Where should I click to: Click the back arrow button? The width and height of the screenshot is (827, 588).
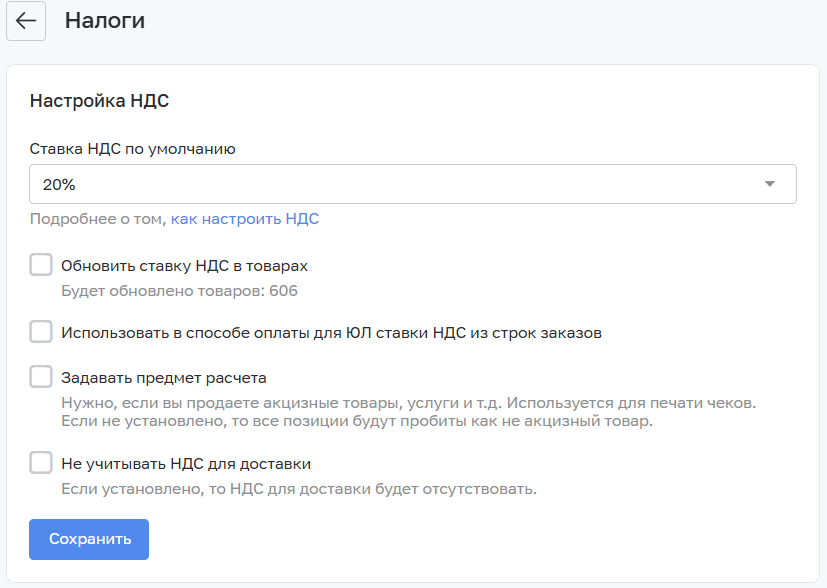pos(26,21)
